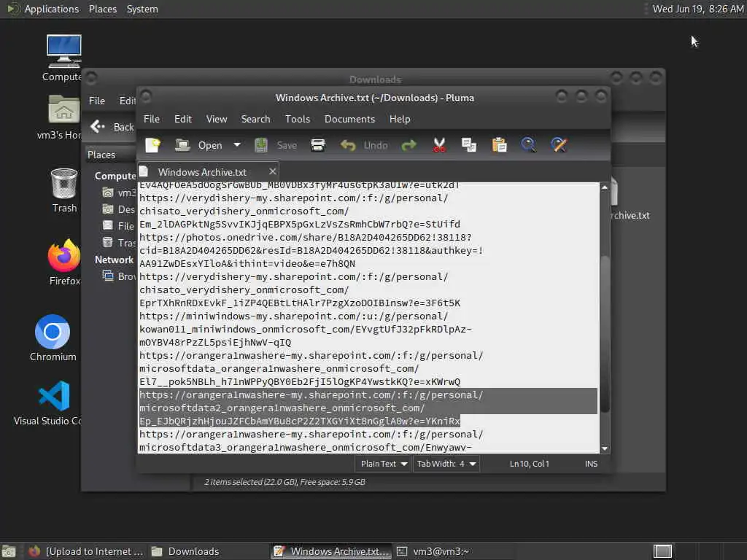
Task: Close the Windows Archive.txt tab
Action: (x=273, y=171)
